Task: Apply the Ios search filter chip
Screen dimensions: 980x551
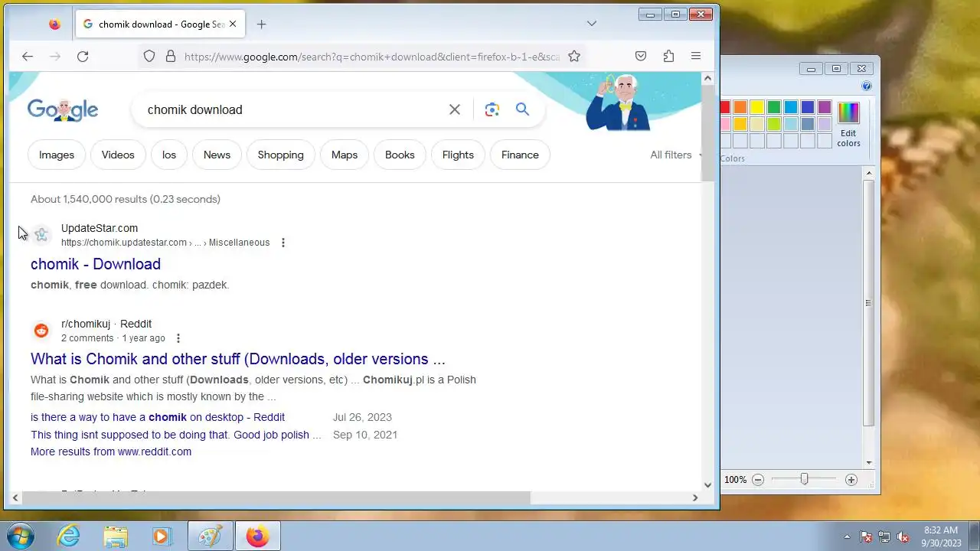Action: [x=169, y=155]
